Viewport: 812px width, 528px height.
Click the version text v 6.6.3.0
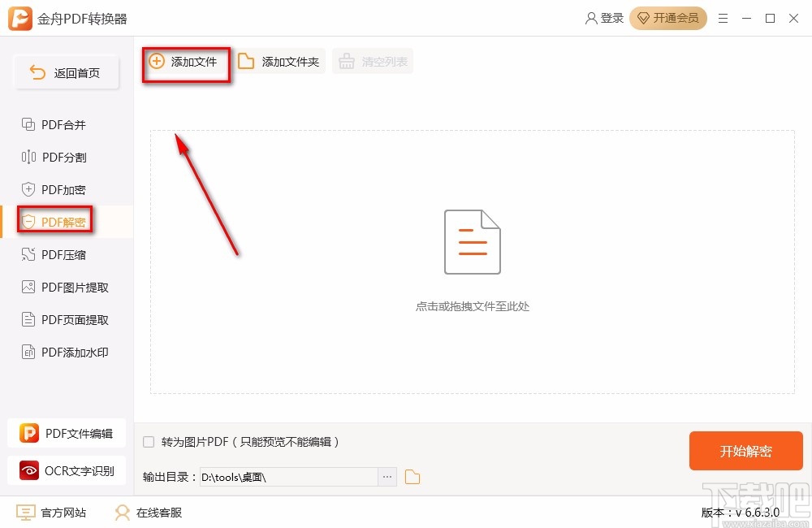[758, 513]
